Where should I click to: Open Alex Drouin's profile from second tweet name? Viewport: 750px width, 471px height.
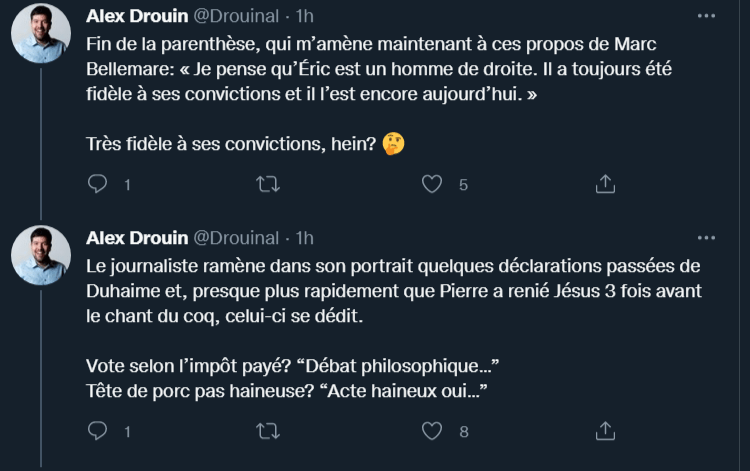tap(135, 238)
